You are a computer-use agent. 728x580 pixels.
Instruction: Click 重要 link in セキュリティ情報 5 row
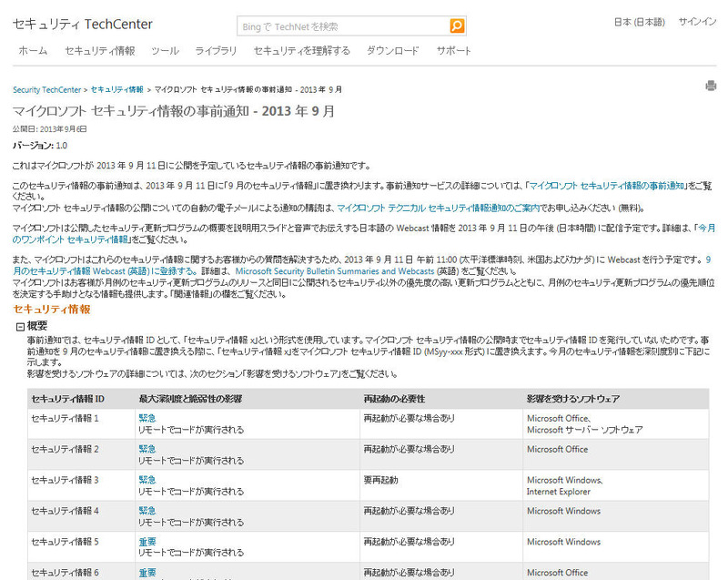147,542
